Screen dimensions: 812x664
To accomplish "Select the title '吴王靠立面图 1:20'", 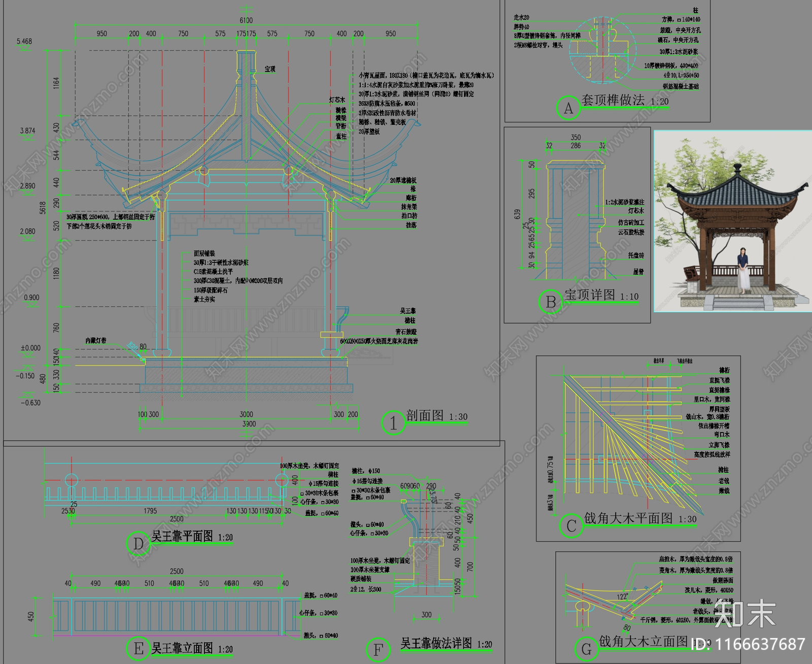I will coord(192,648).
